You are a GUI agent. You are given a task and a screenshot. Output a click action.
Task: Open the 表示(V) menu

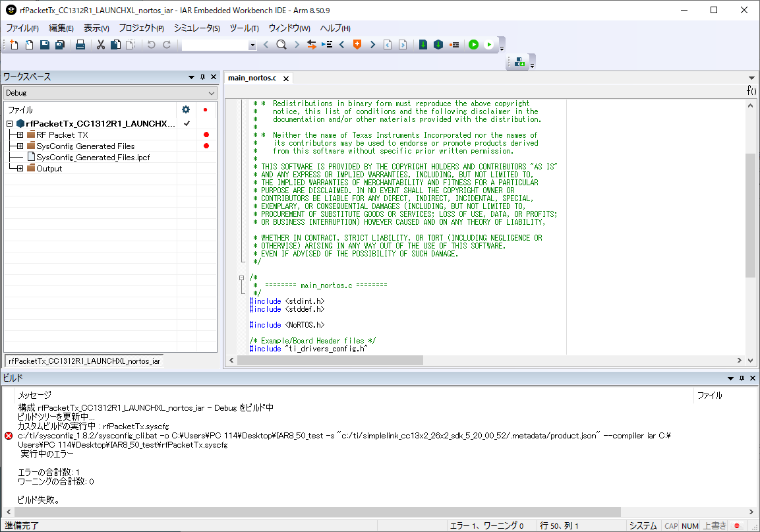pyautogui.click(x=96, y=28)
